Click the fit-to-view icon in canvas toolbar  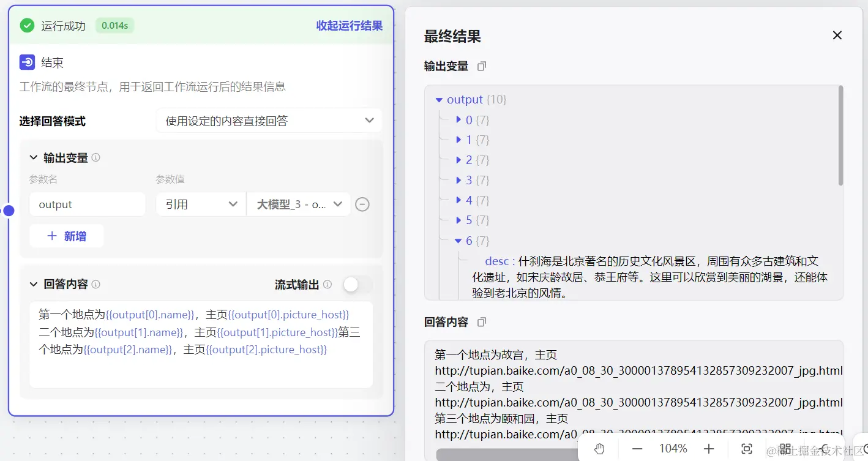point(747,449)
